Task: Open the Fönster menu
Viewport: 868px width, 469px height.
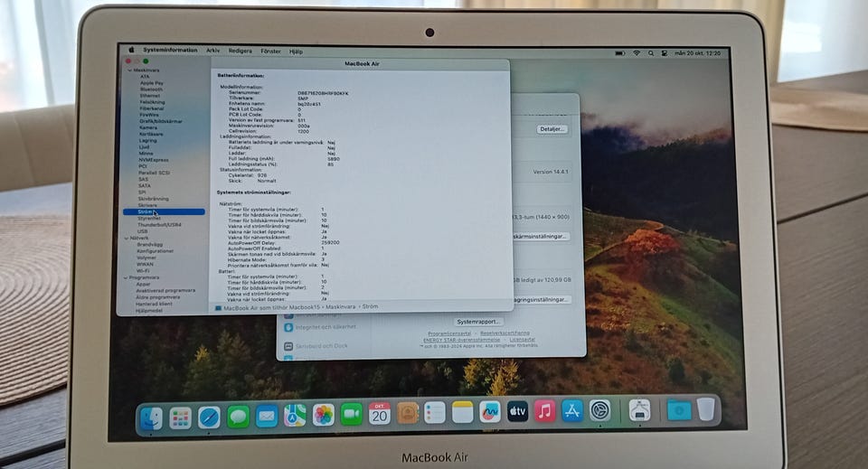Action: (x=270, y=51)
